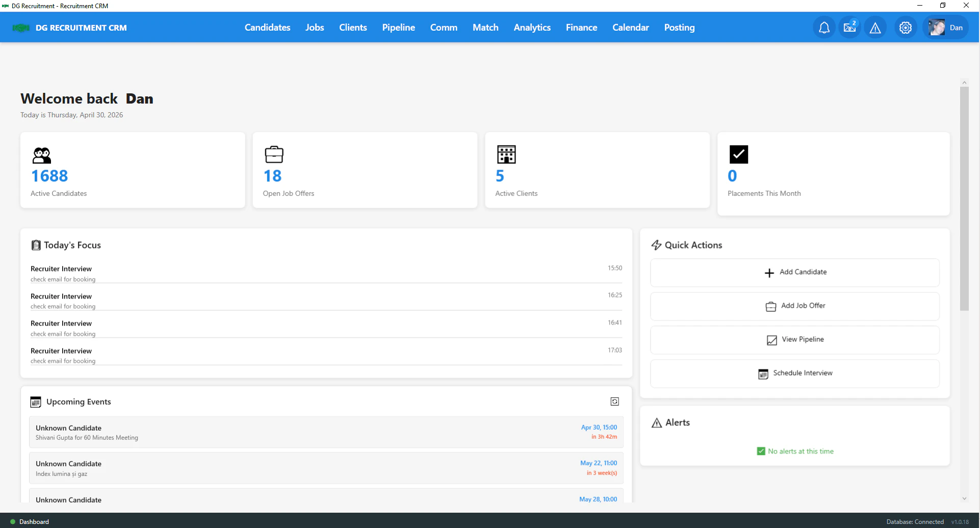Click the Database: Connected status text
This screenshot has width=980, height=528.
coord(915,522)
